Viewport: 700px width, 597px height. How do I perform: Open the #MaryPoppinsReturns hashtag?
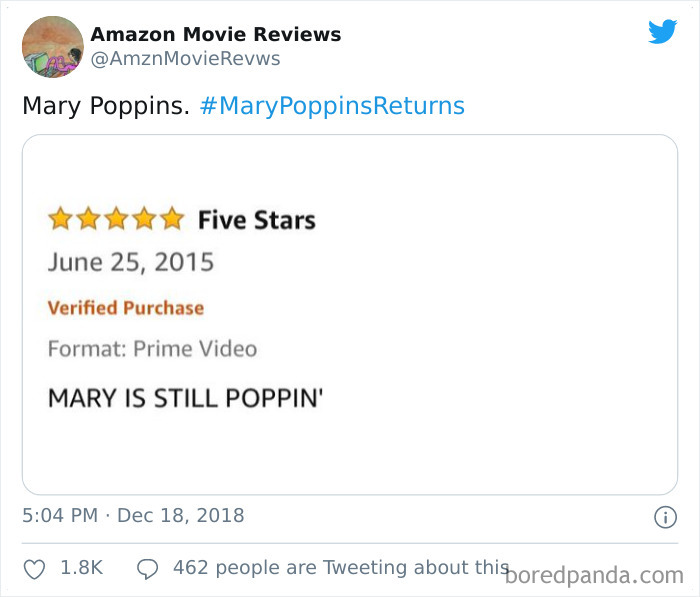[332, 105]
